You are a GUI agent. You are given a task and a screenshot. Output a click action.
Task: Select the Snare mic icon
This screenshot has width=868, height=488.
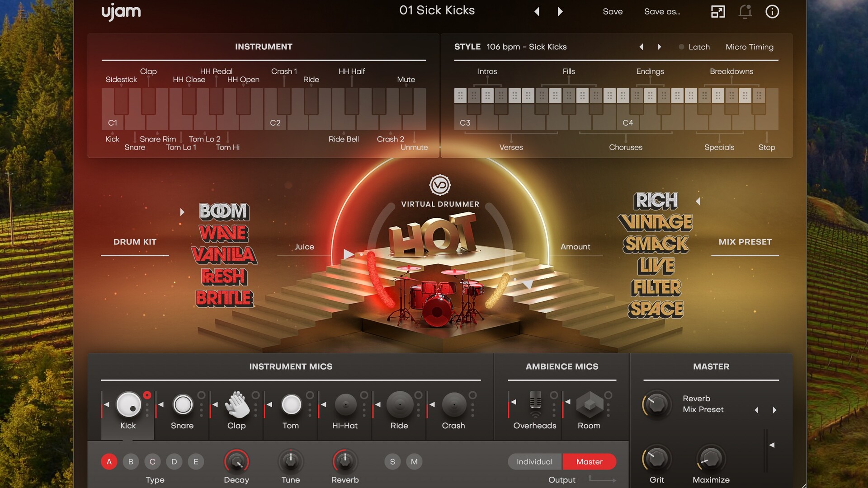(183, 404)
